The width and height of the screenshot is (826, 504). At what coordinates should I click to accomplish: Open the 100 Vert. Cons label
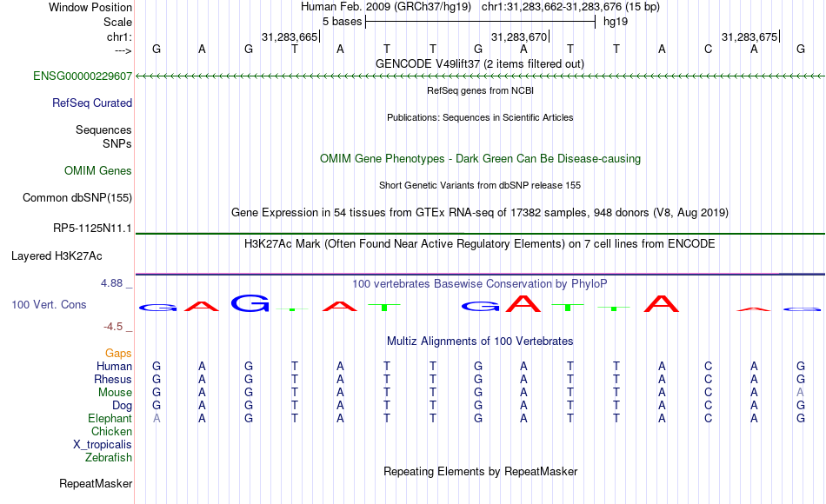point(49,304)
